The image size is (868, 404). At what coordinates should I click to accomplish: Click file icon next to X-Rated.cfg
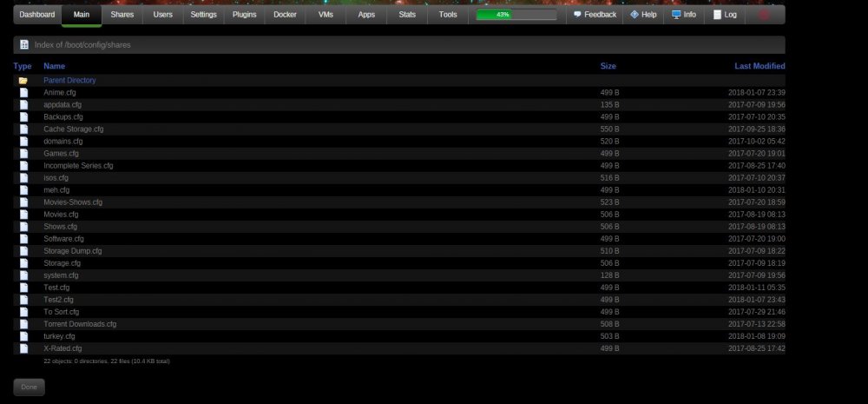(x=23, y=348)
